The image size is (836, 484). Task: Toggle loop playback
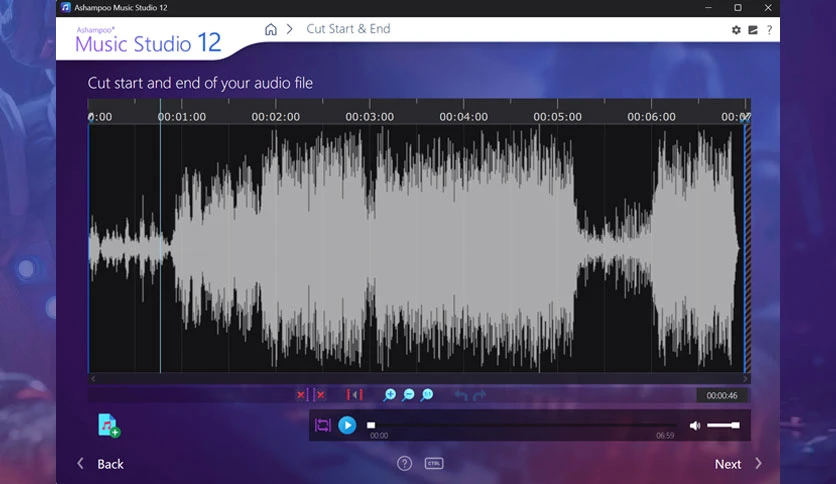pyautogui.click(x=323, y=425)
